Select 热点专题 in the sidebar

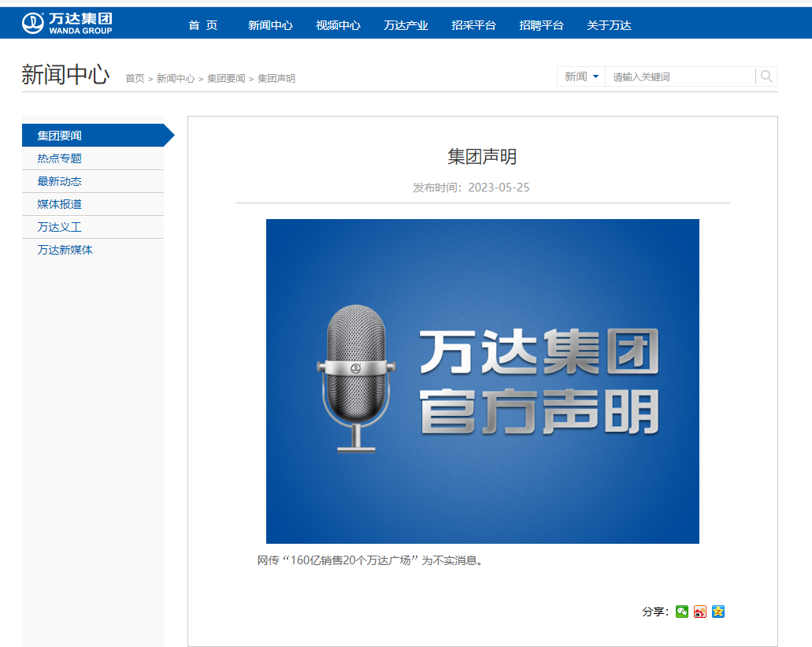coord(93,158)
